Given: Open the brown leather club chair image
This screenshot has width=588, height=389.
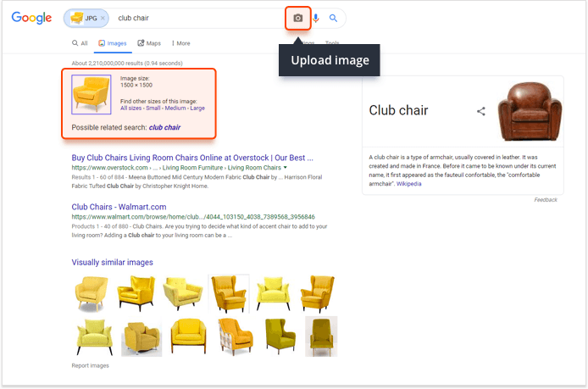Looking at the screenshot, I should [x=530, y=111].
